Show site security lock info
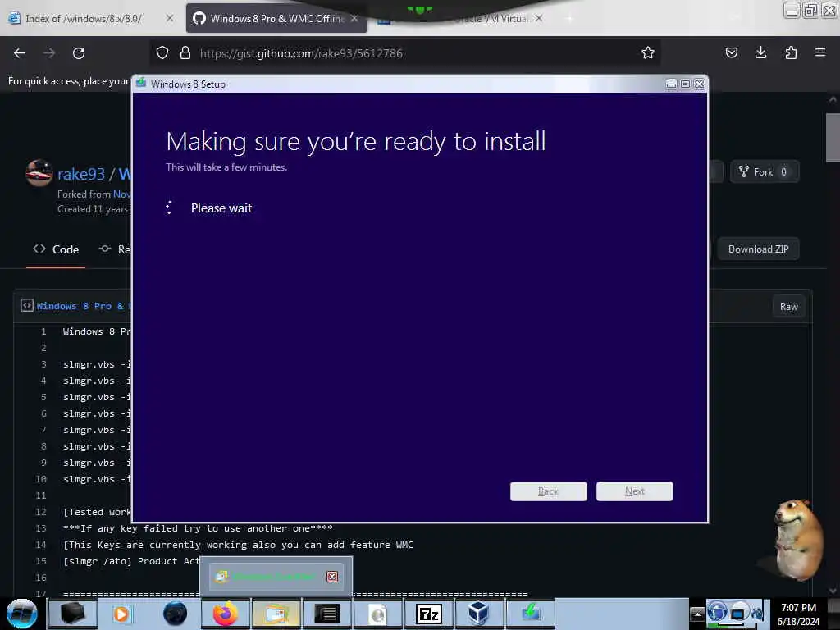 click(x=185, y=53)
